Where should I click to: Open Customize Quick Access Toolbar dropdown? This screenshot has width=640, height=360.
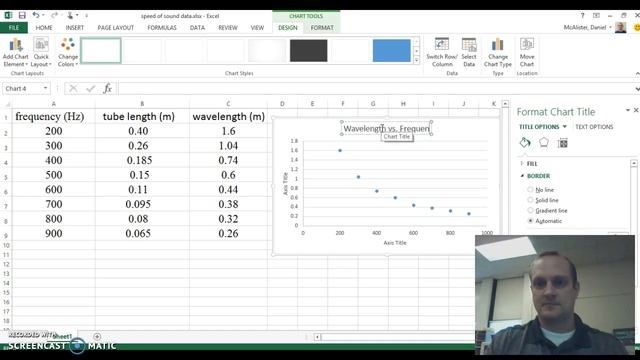tap(86, 16)
